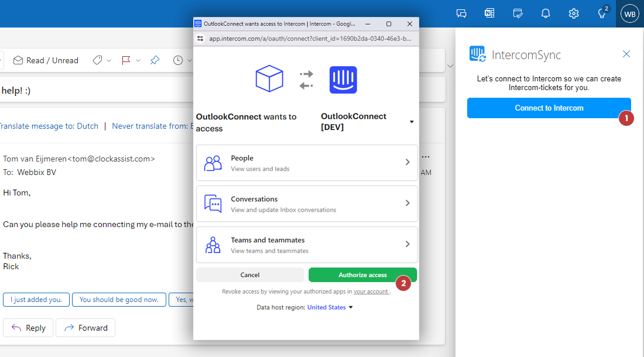
Task: Click recipient 'Webbix BV' in To line
Action: coord(36,172)
